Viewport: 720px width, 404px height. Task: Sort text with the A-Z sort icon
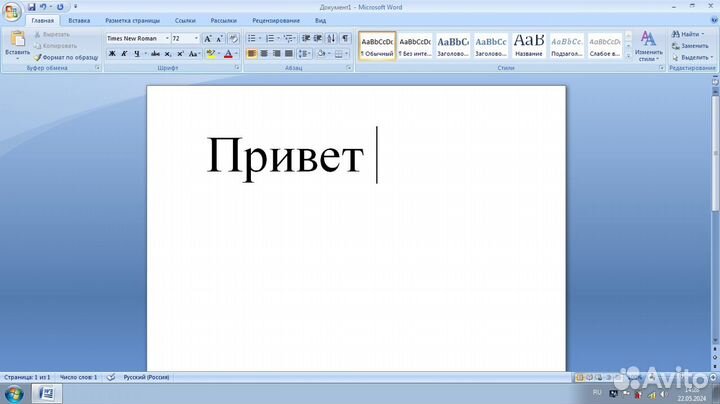click(x=332, y=39)
